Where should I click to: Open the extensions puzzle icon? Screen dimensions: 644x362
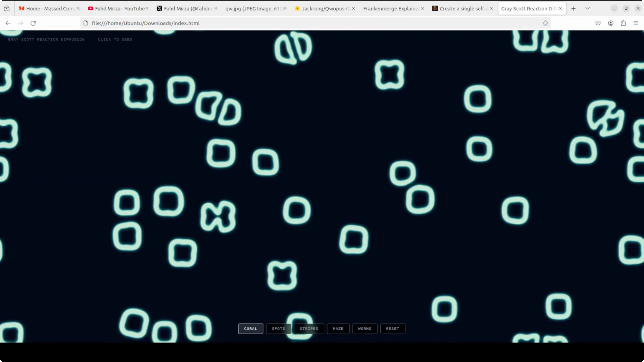coord(623,23)
